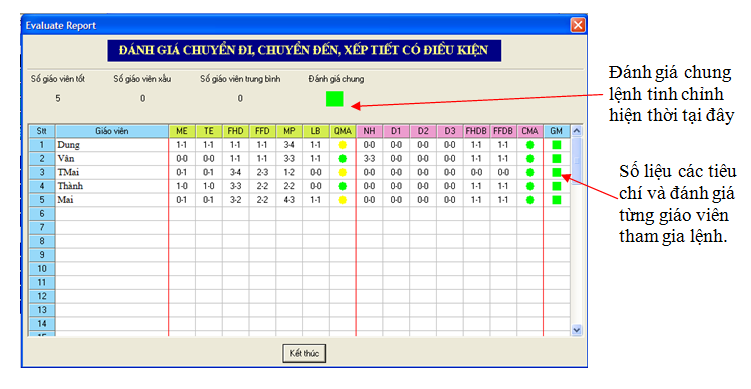Click the green GM square in Dung row
Image resolution: width=751 pixels, height=389 pixels.
(557, 145)
